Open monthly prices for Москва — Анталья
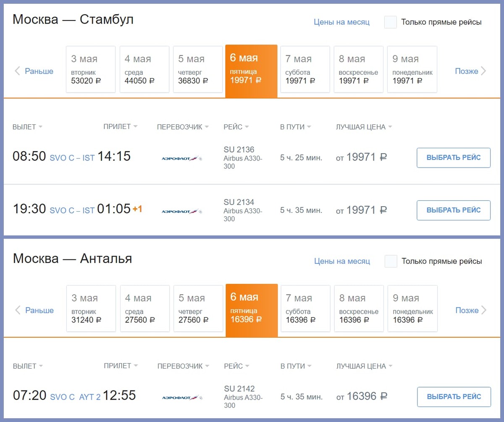504x422 pixels. pyautogui.click(x=342, y=261)
